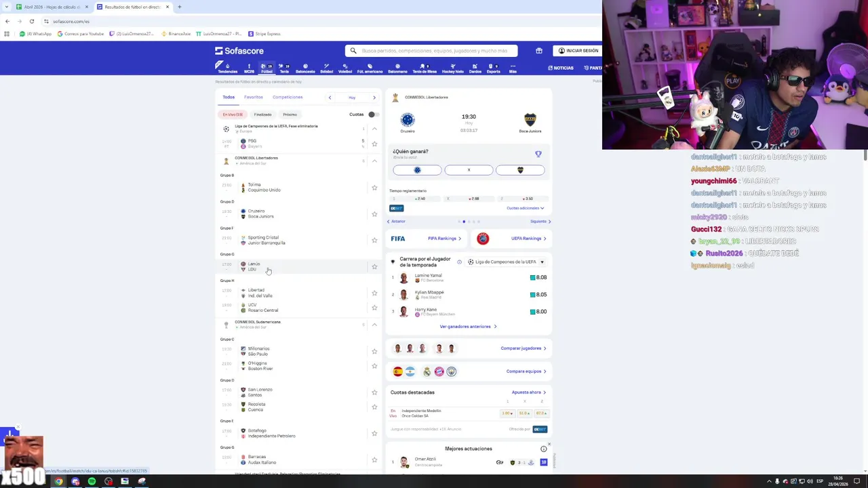Open Compara equipos link
Image resolution: width=868 pixels, height=488 pixels.
click(526, 371)
